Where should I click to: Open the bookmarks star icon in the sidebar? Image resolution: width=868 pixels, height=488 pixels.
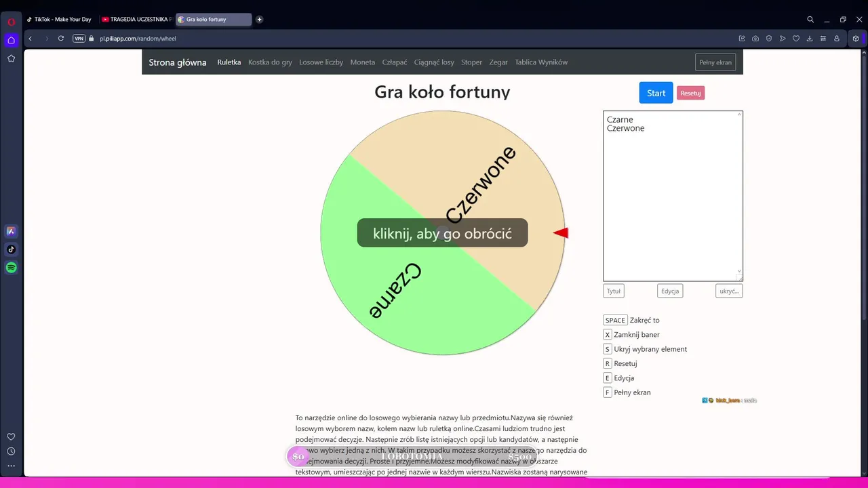11,58
